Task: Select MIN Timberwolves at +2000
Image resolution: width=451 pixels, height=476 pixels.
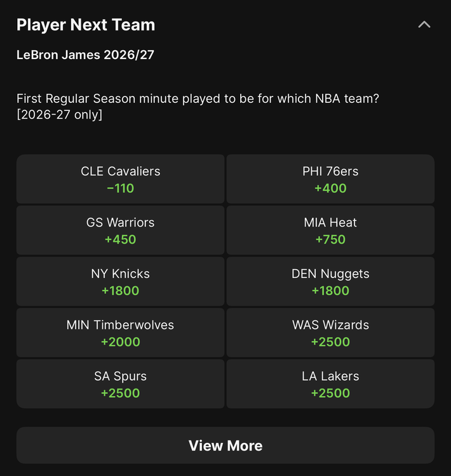Action: (120, 333)
